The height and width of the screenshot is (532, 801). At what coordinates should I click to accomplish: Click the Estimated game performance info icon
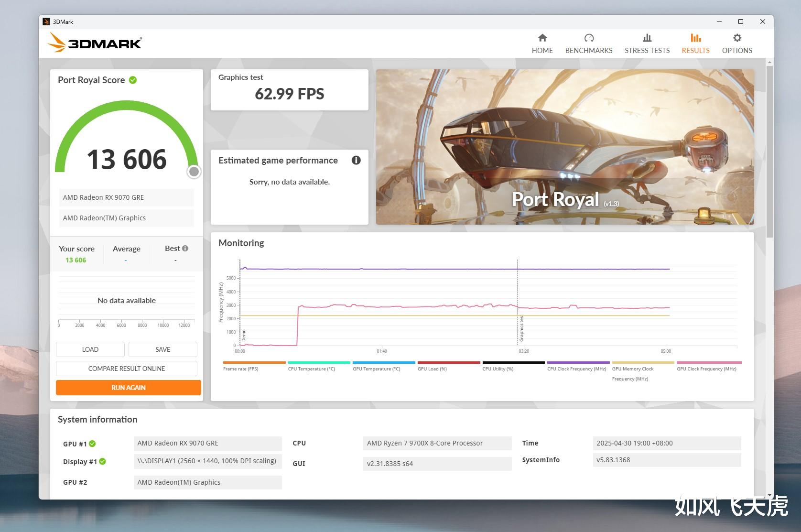[x=356, y=160]
